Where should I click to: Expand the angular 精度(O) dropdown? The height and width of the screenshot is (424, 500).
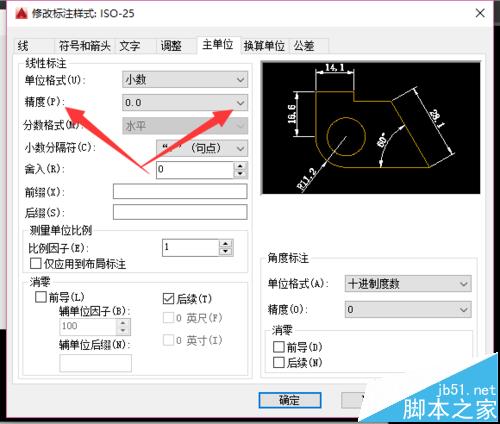408,310
